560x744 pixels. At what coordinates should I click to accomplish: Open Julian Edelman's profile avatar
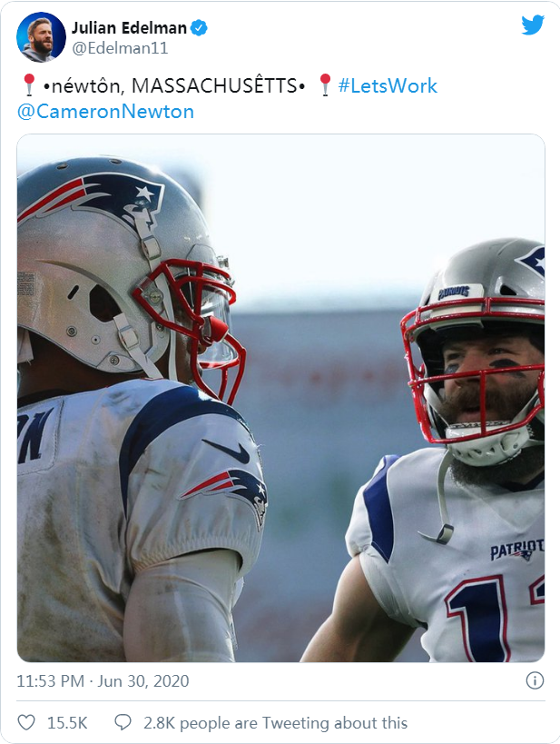point(41,37)
